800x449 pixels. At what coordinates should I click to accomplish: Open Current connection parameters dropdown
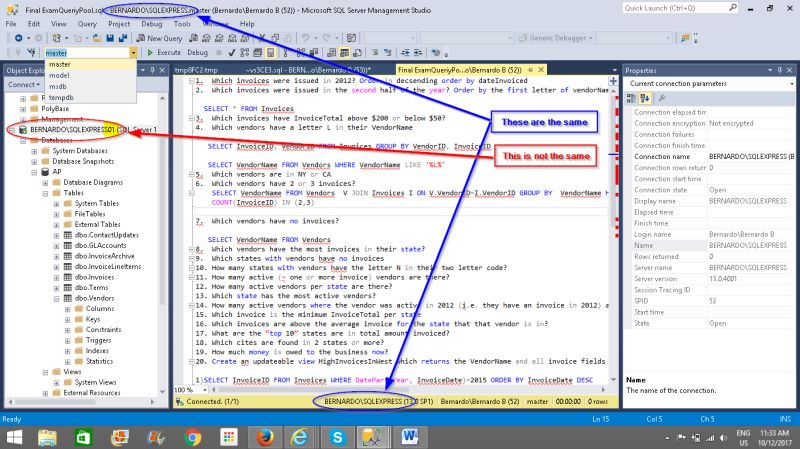coord(792,84)
